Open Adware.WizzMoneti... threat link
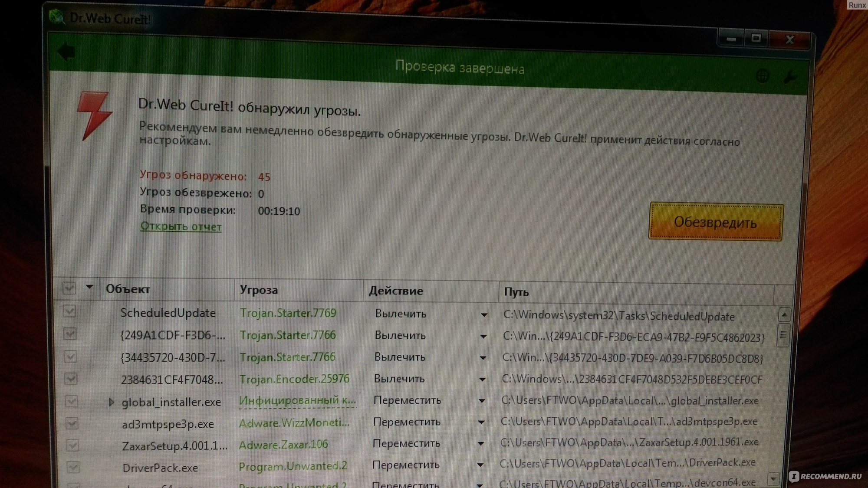Image resolution: width=868 pixels, height=488 pixels. (294, 422)
